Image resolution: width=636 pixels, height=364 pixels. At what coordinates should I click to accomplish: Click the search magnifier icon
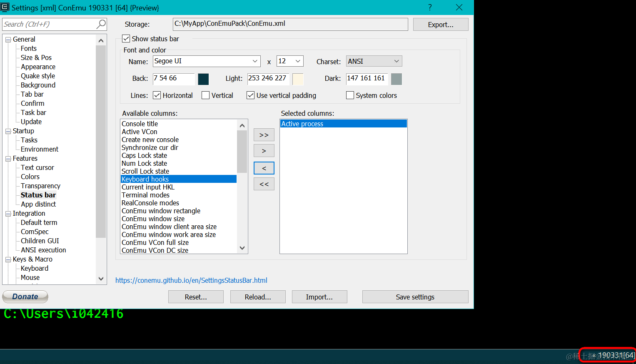coord(101,24)
